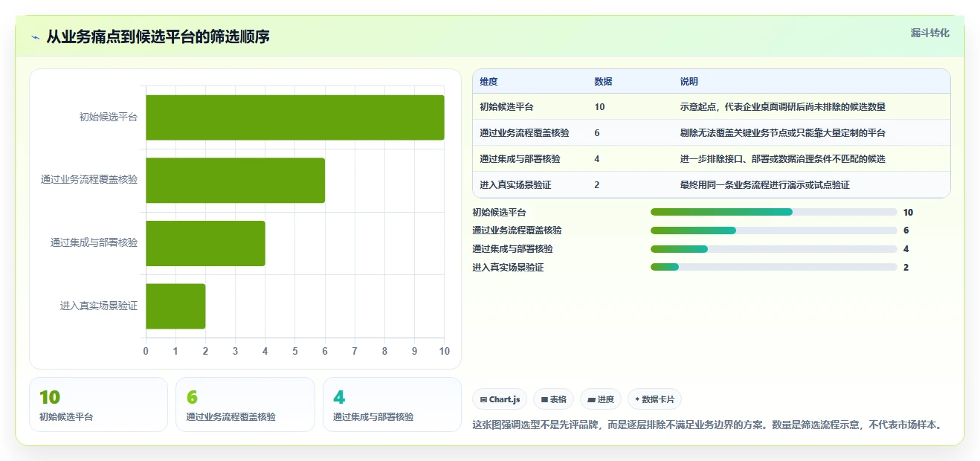Click the description starting 进一步排除接口
This screenshot has height=461, width=980.
coord(782,159)
